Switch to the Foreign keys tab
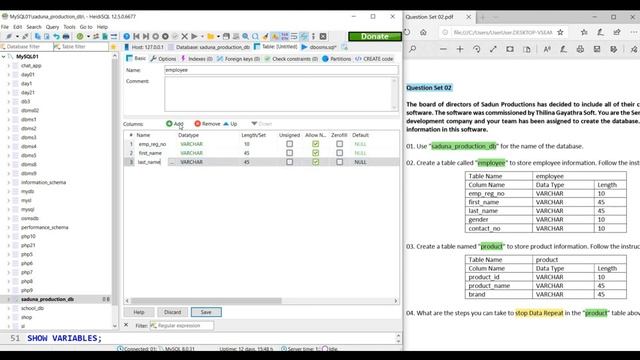Screen dimensions: 640x360 pyautogui.click(x=238, y=59)
